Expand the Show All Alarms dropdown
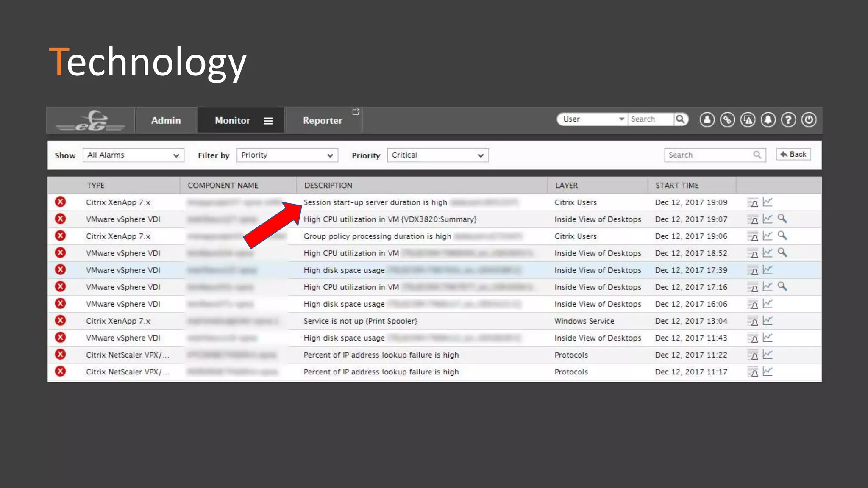 (x=133, y=155)
